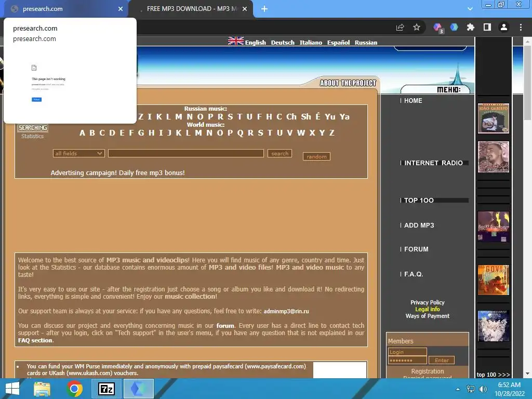Screen dimensions: 532x399
Task: Click the share page icon in address bar
Action: tap(400, 28)
